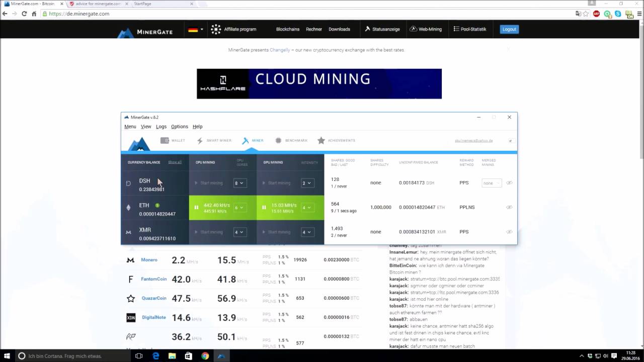644x362 pixels.
Task: Click the Show all currencies link
Action: pyautogui.click(x=175, y=162)
